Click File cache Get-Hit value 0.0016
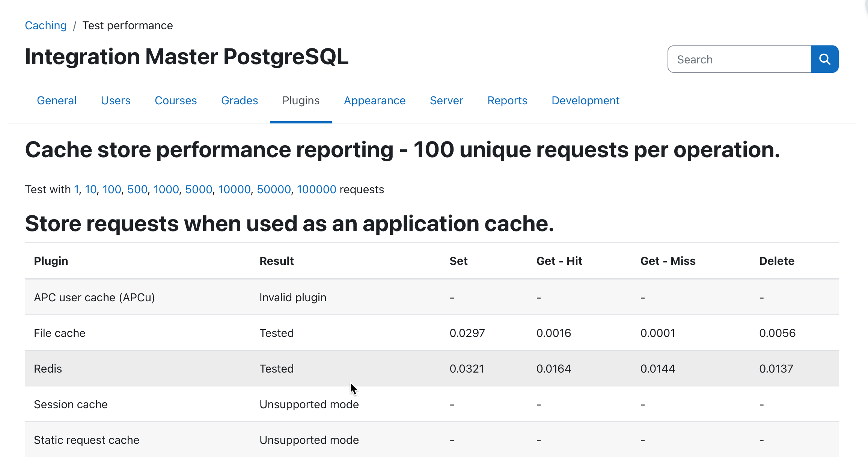Screen dimensions: 868x469 click(x=554, y=333)
